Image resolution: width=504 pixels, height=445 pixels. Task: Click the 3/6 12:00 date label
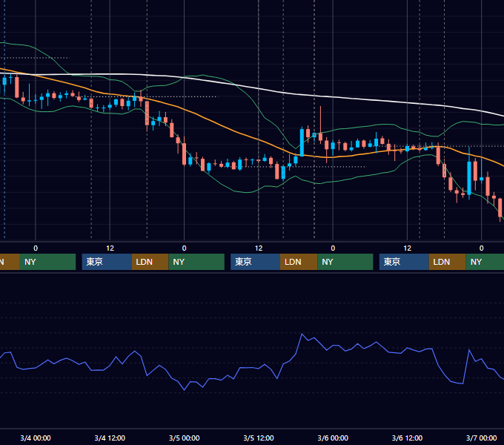coord(407,438)
